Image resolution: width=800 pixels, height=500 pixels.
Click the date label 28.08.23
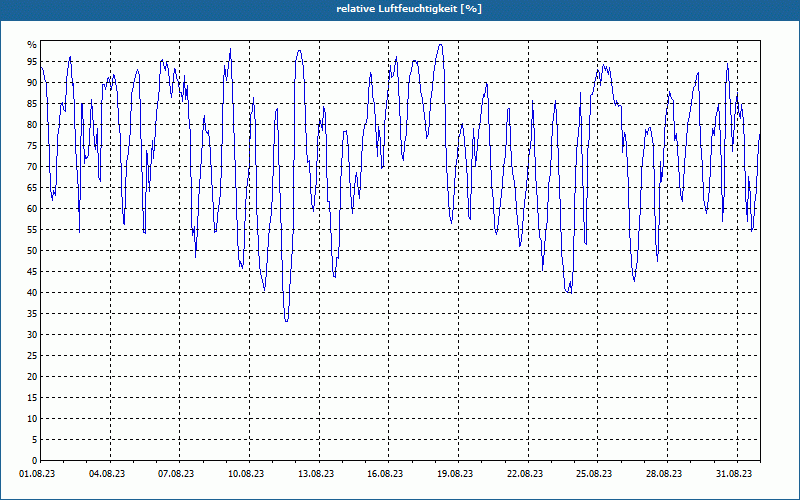tap(664, 474)
